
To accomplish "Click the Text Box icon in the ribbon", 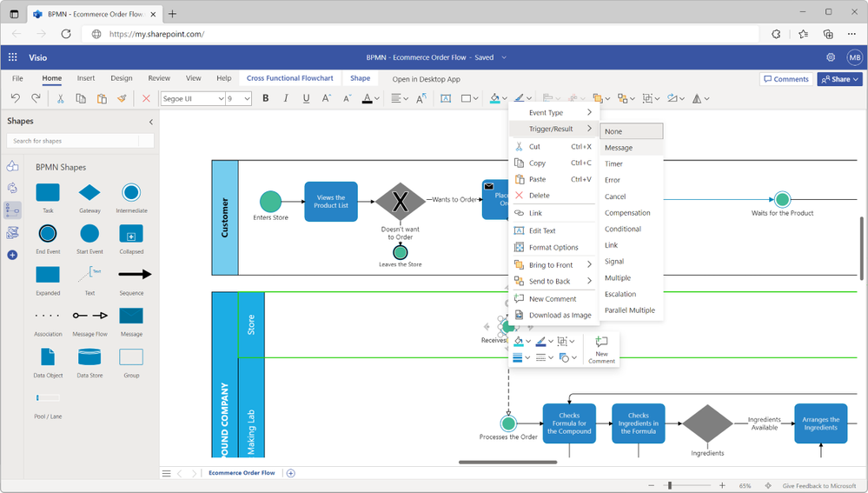I will point(446,98).
